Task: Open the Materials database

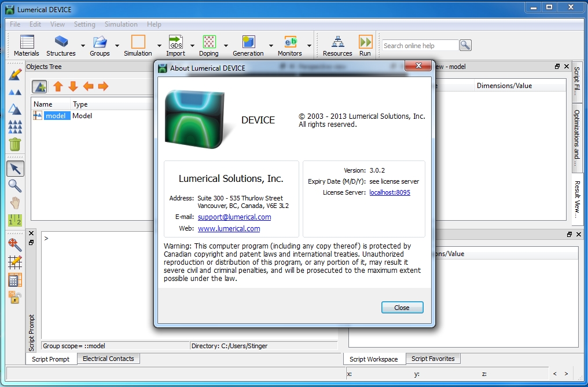Action: pyautogui.click(x=26, y=45)
